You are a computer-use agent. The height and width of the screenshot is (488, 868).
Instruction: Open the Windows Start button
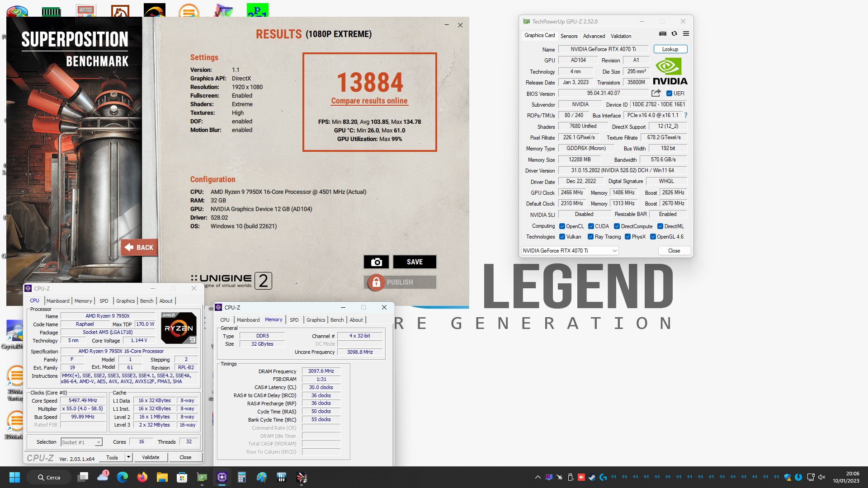click(x=14, y=477)
